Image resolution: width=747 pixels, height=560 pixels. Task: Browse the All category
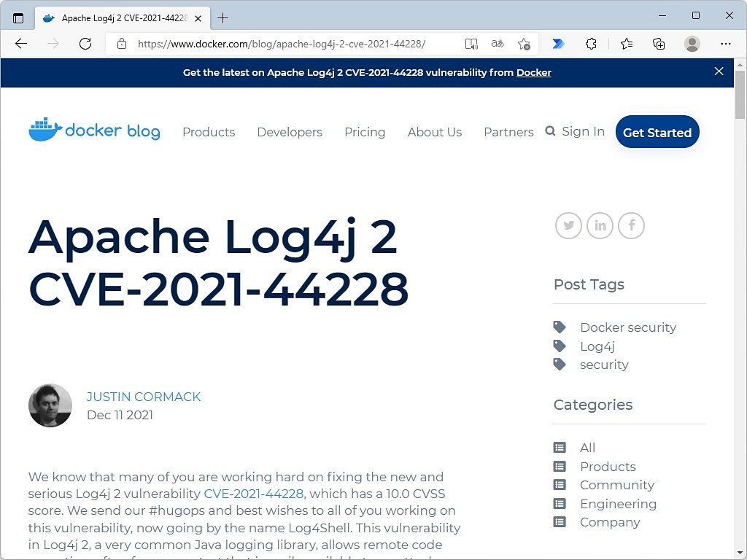click(x=587, y=448)
